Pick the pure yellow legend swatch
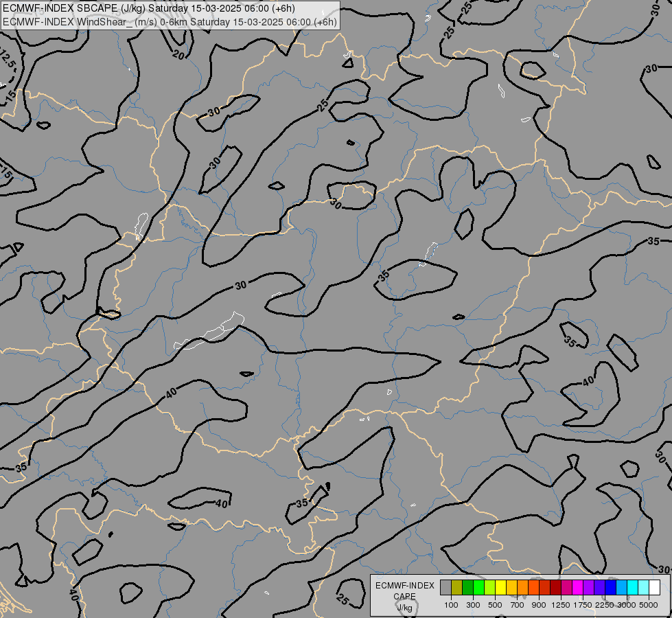 (x=500, y=587)
